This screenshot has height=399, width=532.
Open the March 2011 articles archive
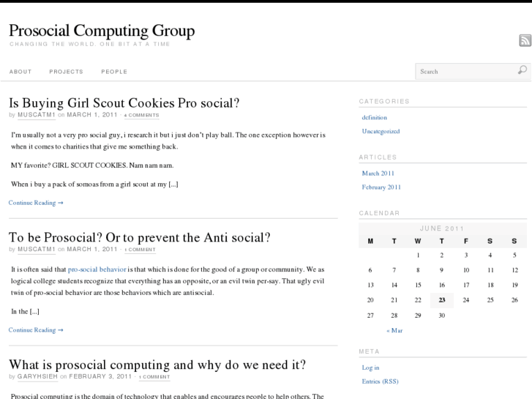click(x=378, y=174)
